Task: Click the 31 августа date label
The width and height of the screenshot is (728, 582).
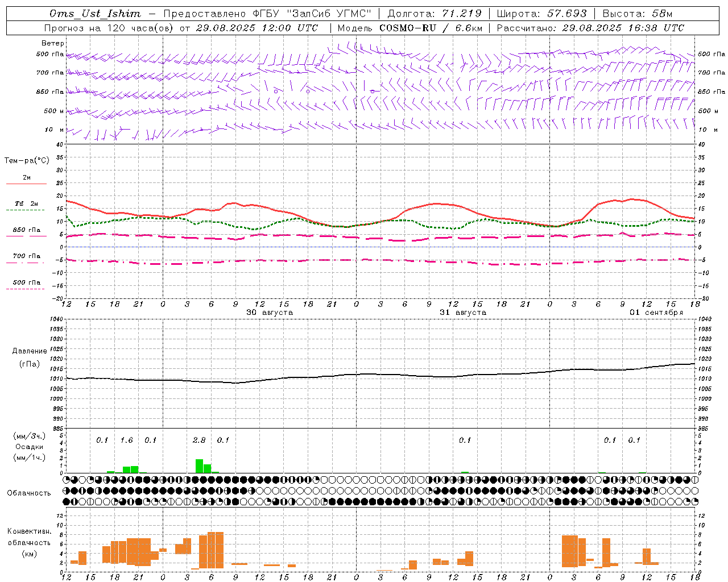Action: (463, 313)
